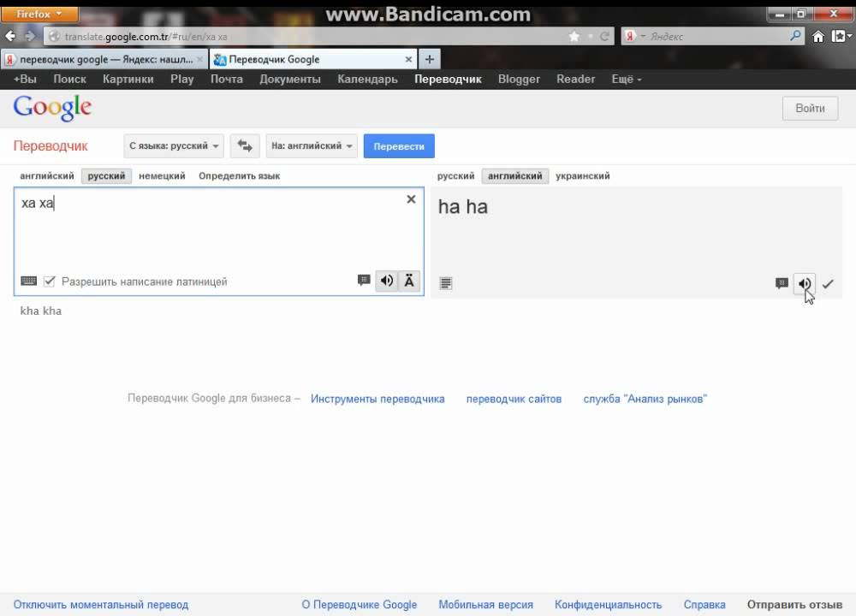The height and width of the screenshot is (616, 856).
Task: Select немецкий as source language
Action: (x=162, y=175)
